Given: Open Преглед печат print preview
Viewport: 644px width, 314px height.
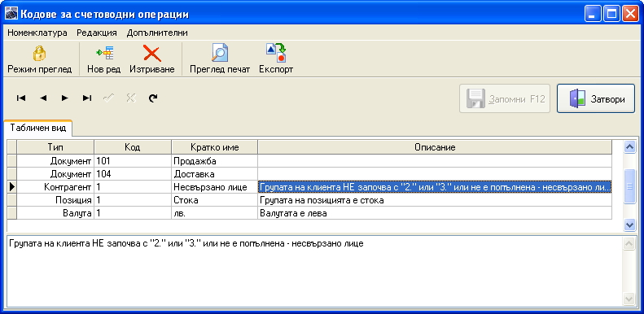Looking at the screenshot, I should (220, 59).
